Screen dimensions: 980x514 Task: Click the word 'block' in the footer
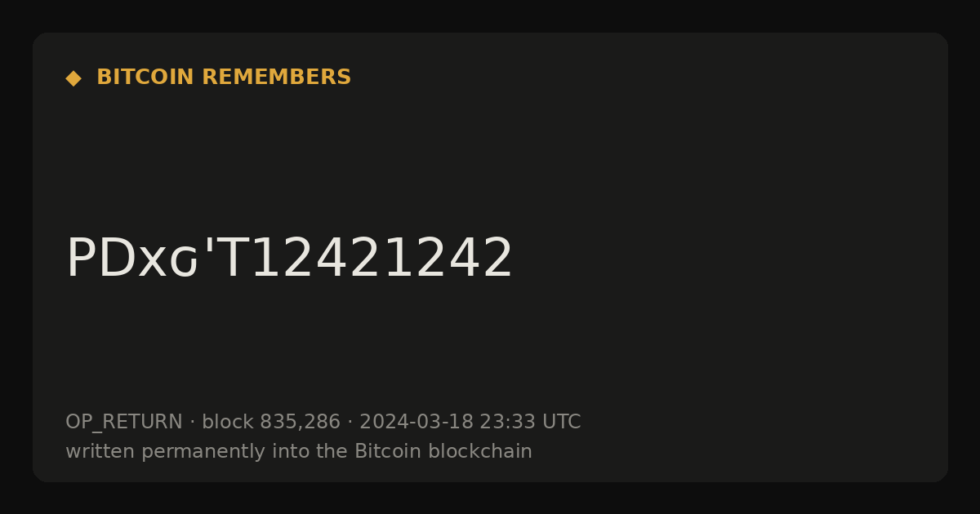[227, 423]
